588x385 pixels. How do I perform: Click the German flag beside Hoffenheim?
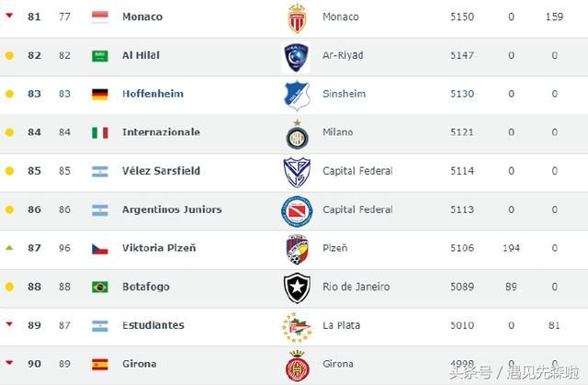coord(100,94)
